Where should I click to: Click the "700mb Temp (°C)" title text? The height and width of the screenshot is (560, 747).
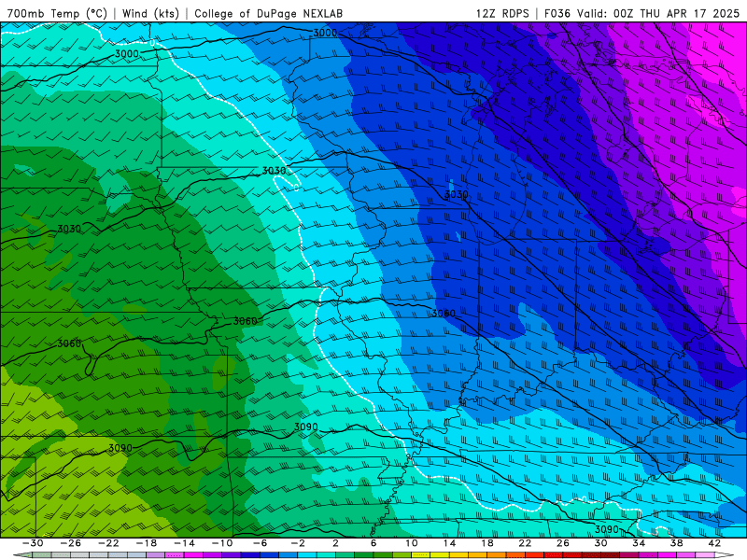coord(57,13)
